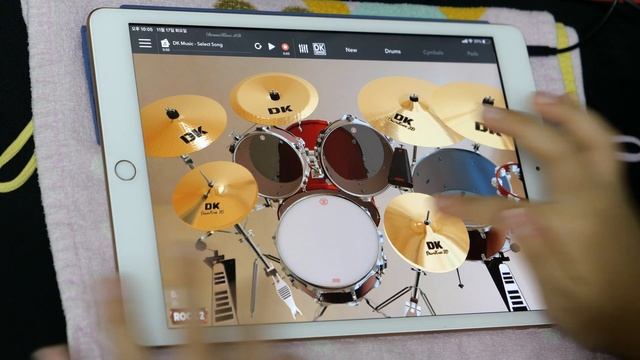Open the mixer sliders icon
Image resolution: width=640 pixels, height=360 pixels.
303,49
